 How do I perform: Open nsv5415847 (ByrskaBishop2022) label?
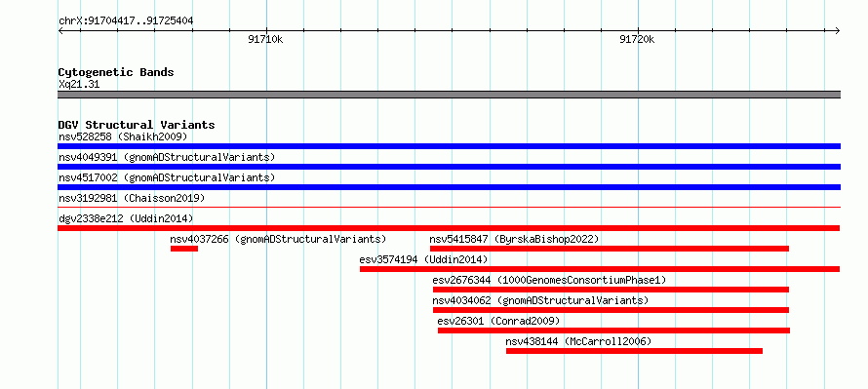point(514,239)
